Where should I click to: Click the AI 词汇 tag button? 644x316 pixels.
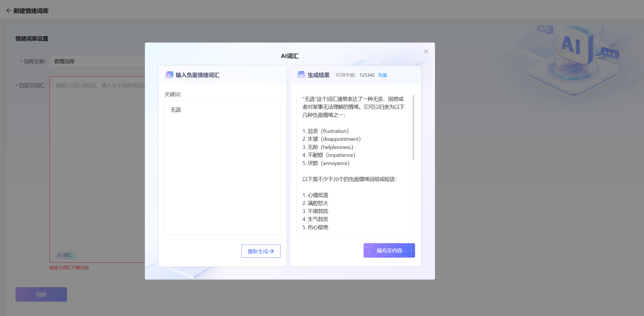point(65,255)
